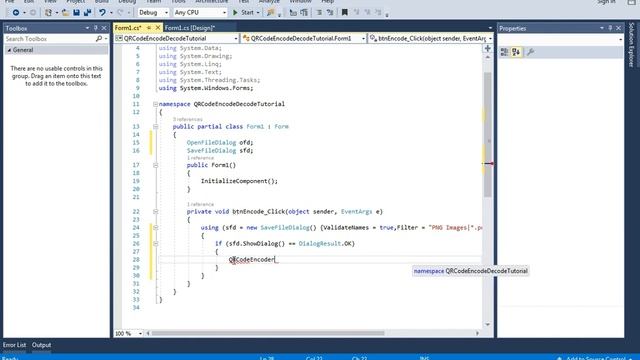This screenshot has height=360, width=640.
Task: Open the Properties window options dropdown
Action: [602, 28]
